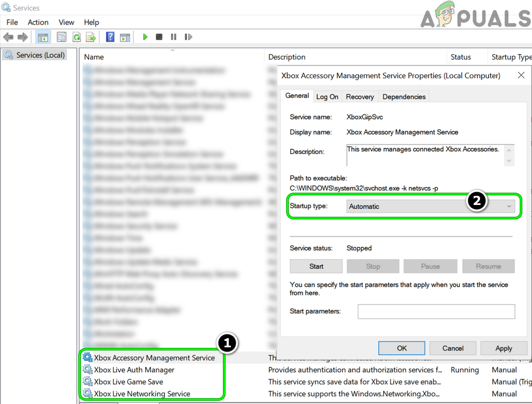Click the Manual startup type of Xbox Live Auth Manager
This screenshot has width=532, height=404.
coord(504,370)
